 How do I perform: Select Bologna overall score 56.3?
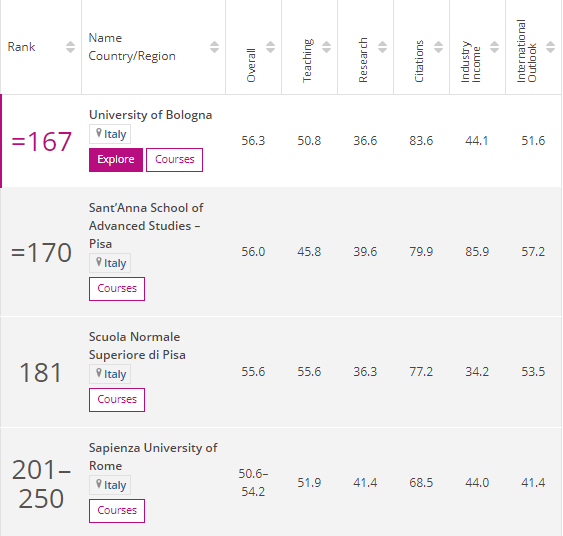253,141
